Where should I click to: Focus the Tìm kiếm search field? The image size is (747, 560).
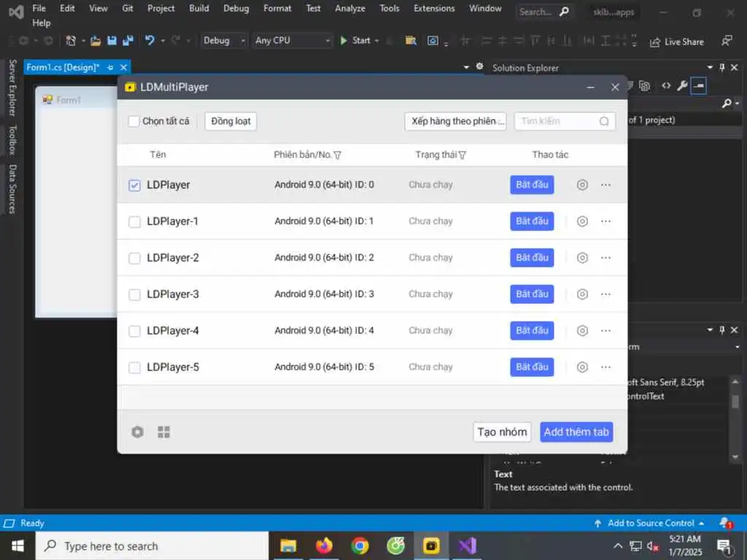[565, 122]
